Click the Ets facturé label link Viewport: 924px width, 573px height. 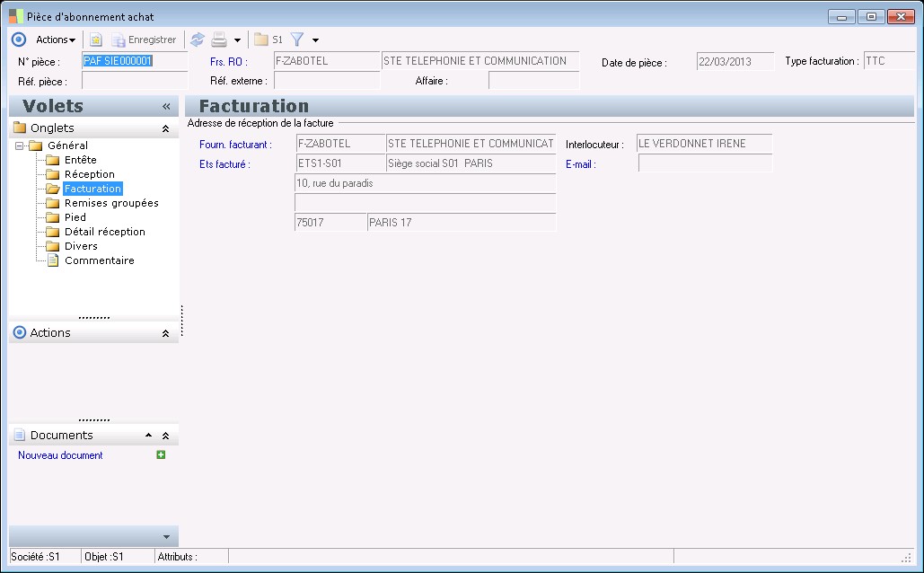click(224, 164)
